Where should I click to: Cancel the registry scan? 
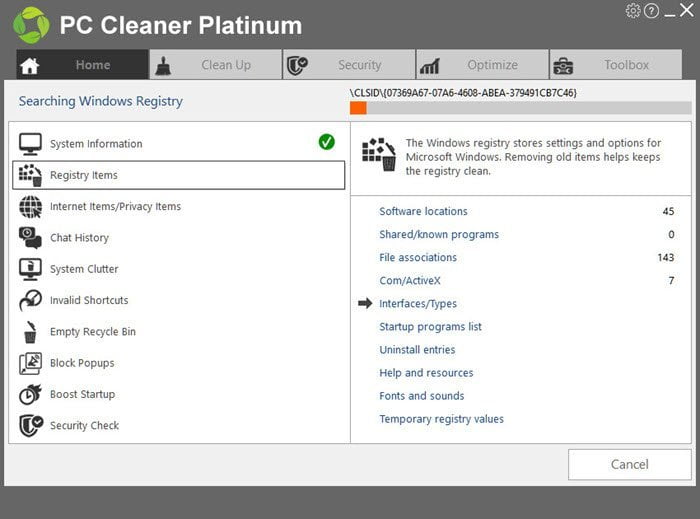pyautogui.click(x=629, y=465)
